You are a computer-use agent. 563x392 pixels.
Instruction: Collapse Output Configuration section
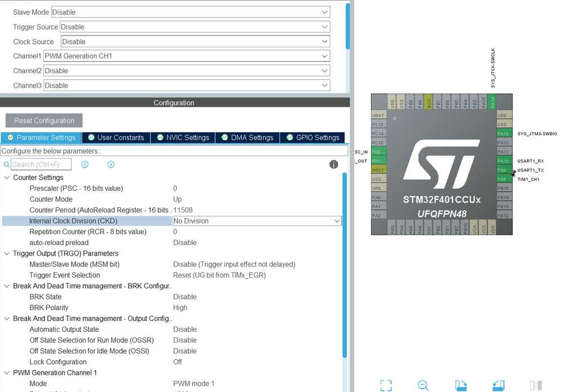point(6,319)
